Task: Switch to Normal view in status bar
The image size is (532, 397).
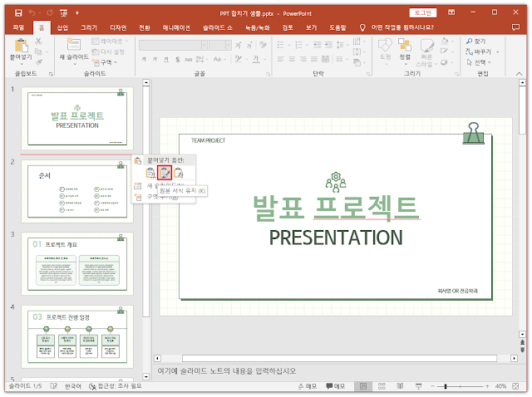Action: (x=363, y=386)
